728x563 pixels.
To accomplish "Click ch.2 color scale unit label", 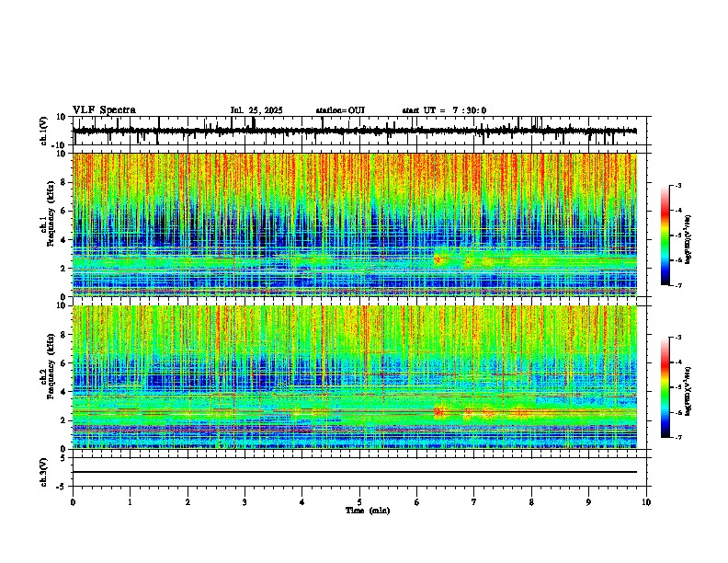I will click(x=688, y=391).
